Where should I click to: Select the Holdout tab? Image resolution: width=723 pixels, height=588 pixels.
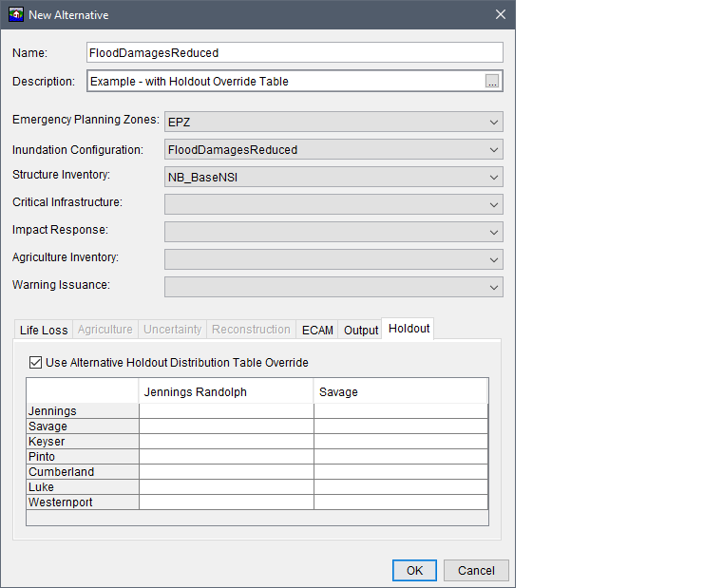pyautogui.click(x=409, y=329)
